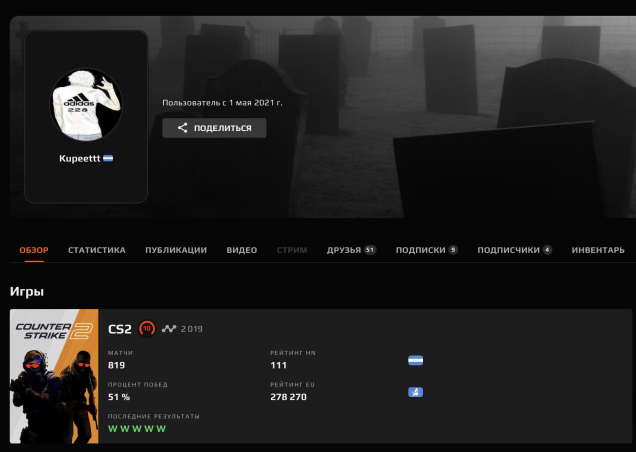This screenshot has width=636, height=452.
Task: Click the Honduras flag icon for HN rating
Action: [x=416, y=360]
